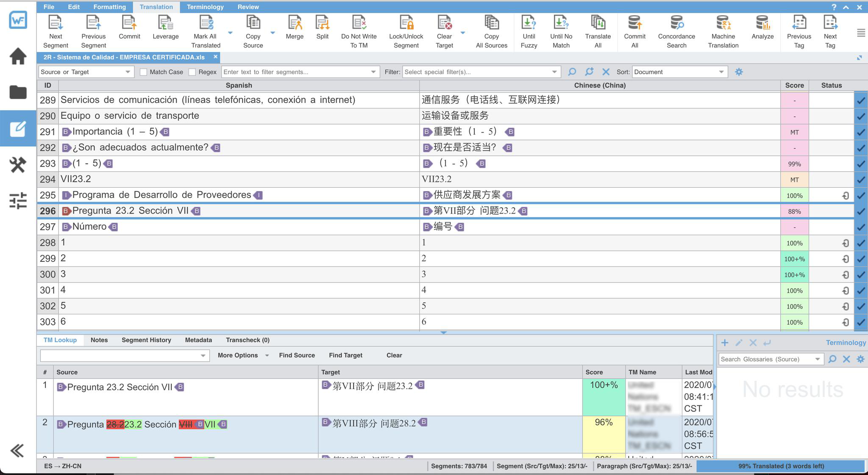Open the Sort Document dropdown
Screen dimensions: 868x475
(680, 72)
